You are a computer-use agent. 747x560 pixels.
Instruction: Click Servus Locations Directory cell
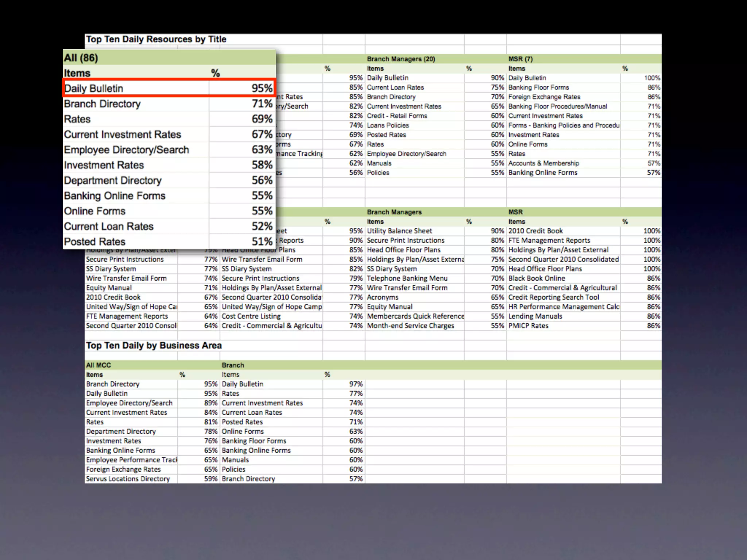click(x=128, y=479)
